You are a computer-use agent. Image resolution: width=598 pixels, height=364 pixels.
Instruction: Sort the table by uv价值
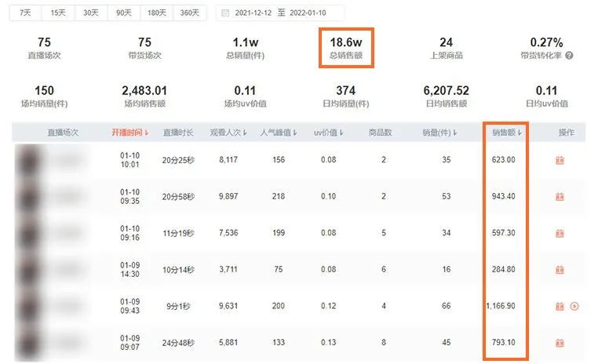click(x=329, y=133)
